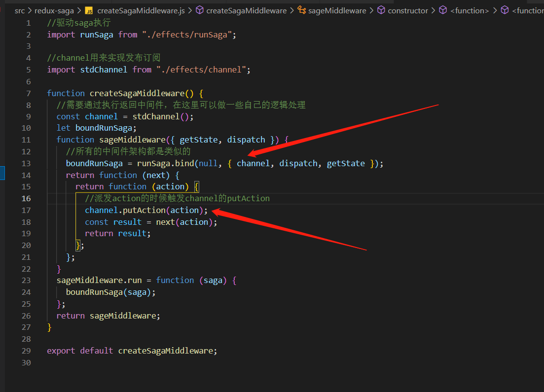This screenshot has width=544, height=392.
Task: Click the //驱动saga执行 comment
Action: tap(79, 23)
